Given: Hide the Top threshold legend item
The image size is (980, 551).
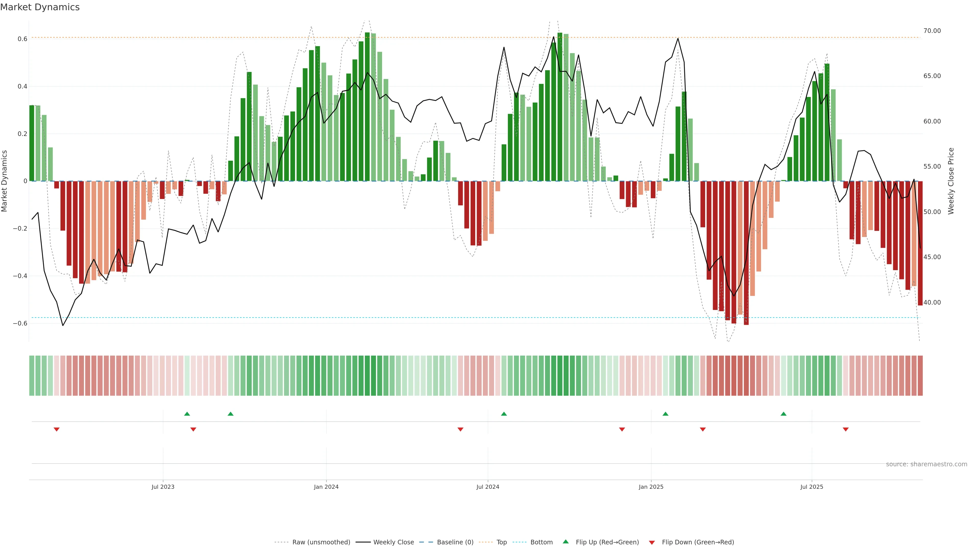Looking at the screenshot, I should point(501,542).
